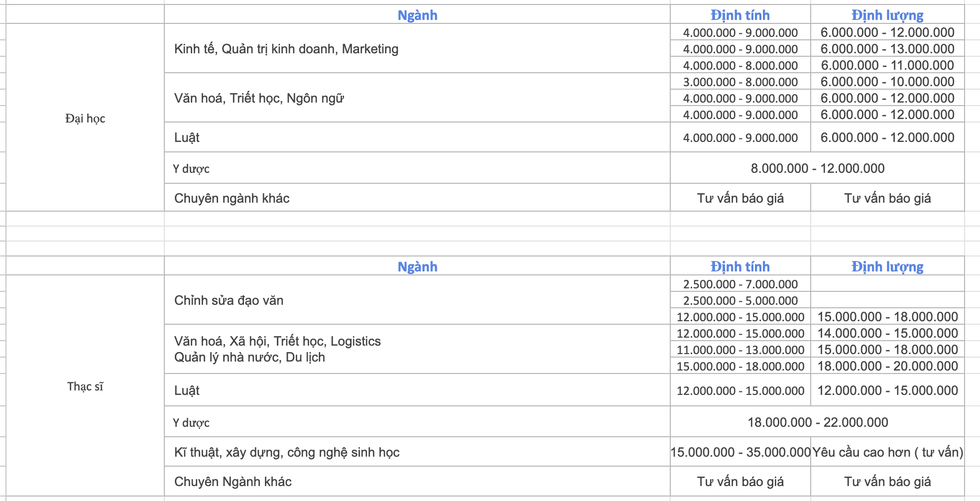Viewport: 980px width, 501px height.
Task: Select the 15.000.000 - 35.000.000 price cell
Action: click(x=740, y=452)
